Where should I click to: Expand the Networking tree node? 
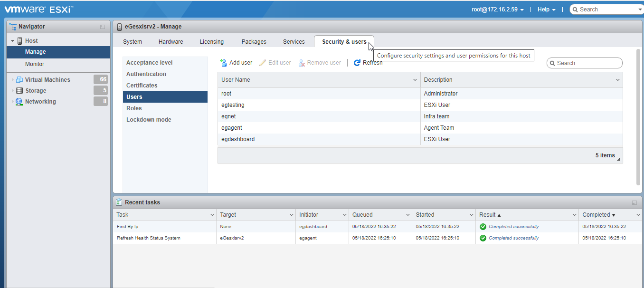coord(13,102)
